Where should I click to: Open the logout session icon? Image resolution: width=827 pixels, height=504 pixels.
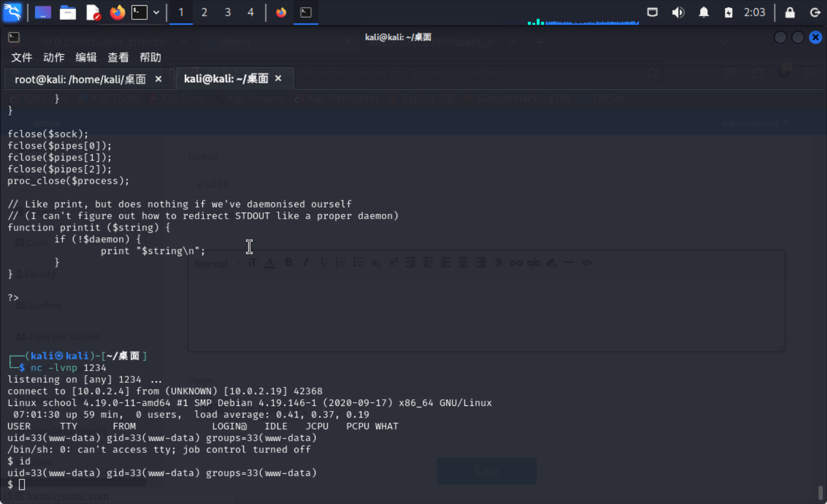(815, 12)
